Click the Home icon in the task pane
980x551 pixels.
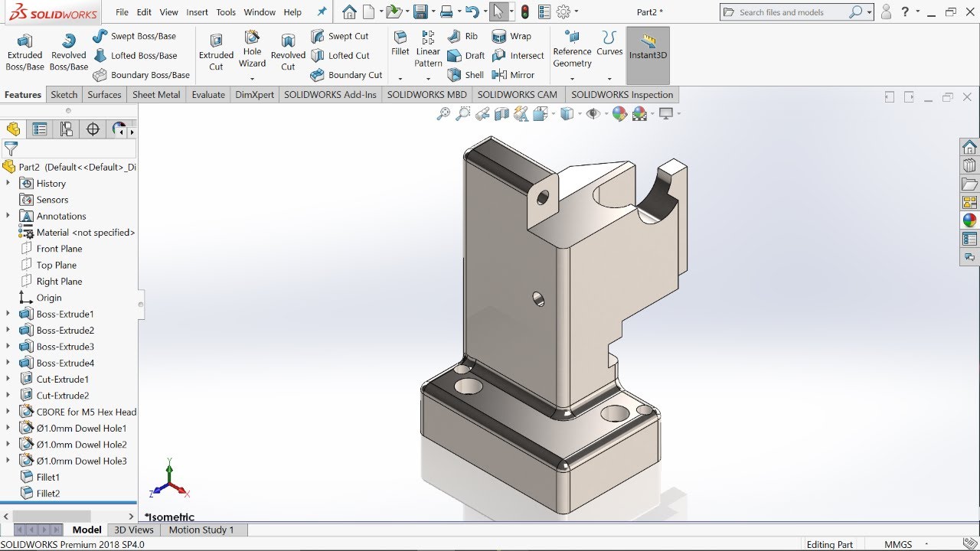(x=969, y=147)
